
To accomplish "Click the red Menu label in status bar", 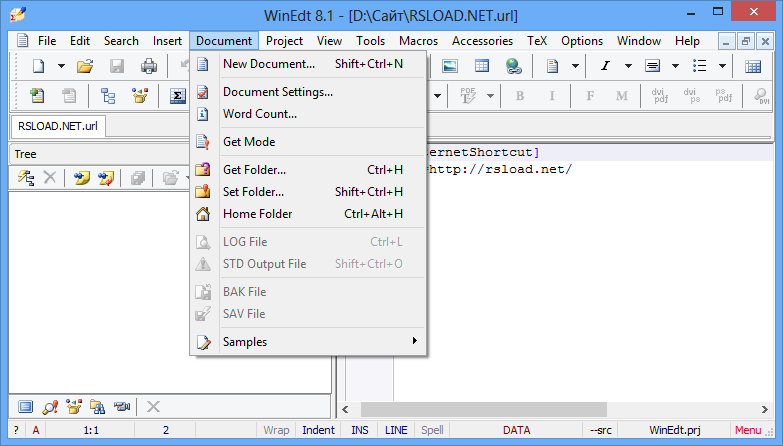I will pyautogui.click(x=748, y=430).
